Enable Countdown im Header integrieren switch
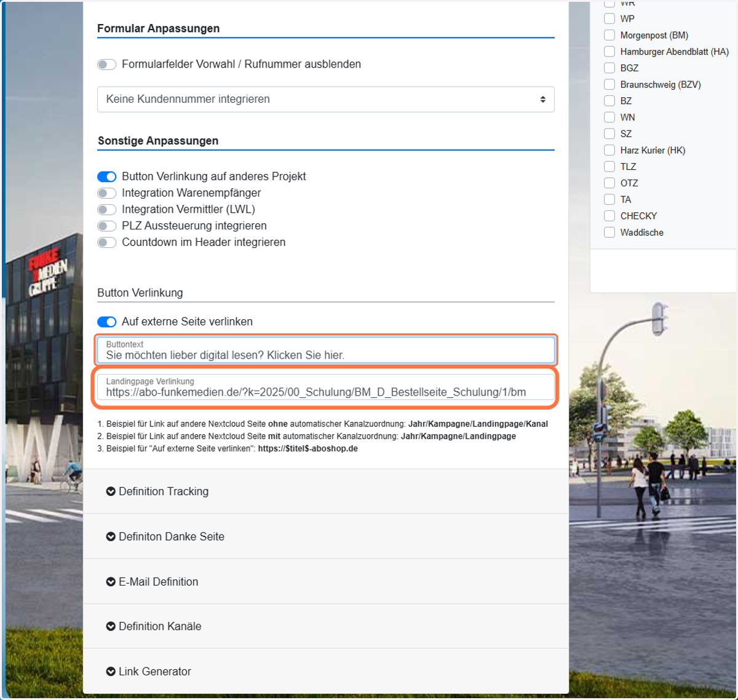738x700 pixels. pyautogui.click(x=107, y=243)
